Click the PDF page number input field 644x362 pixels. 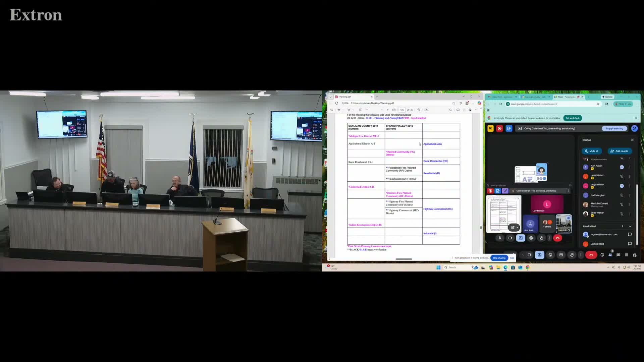pyautogui.click(x=402, y=110)
